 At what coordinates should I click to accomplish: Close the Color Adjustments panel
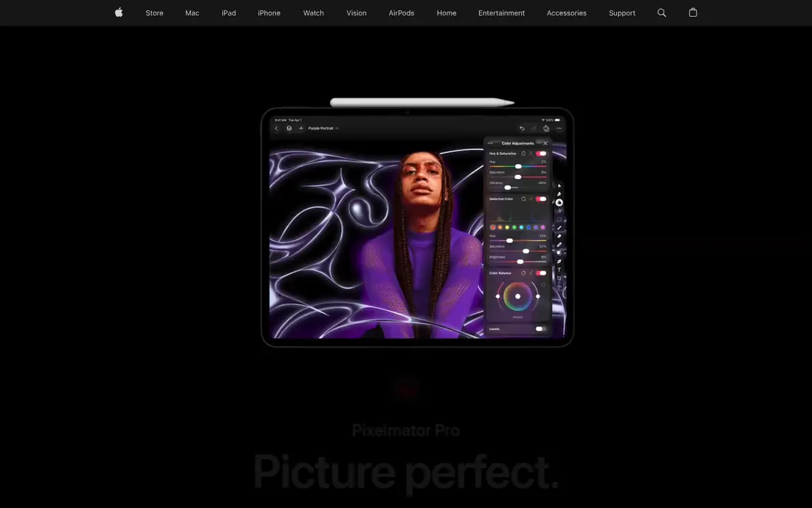pyautogui.click(x=545, y=143)
